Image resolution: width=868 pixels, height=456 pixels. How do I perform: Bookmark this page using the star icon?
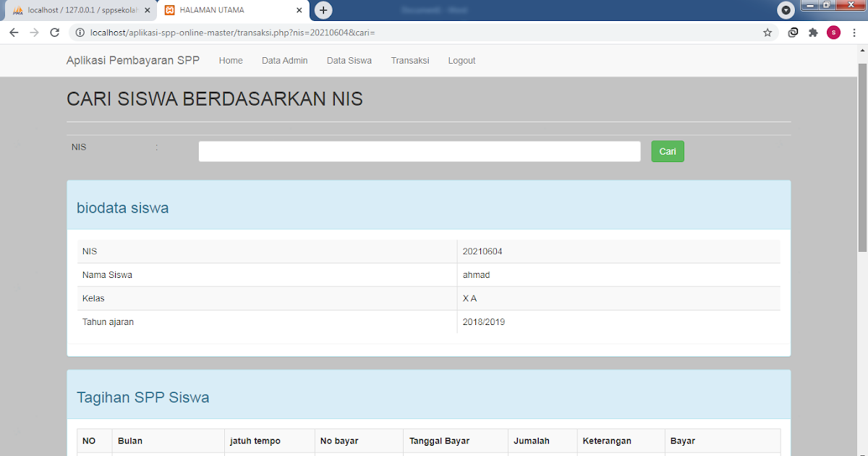[x=767, y=33]
